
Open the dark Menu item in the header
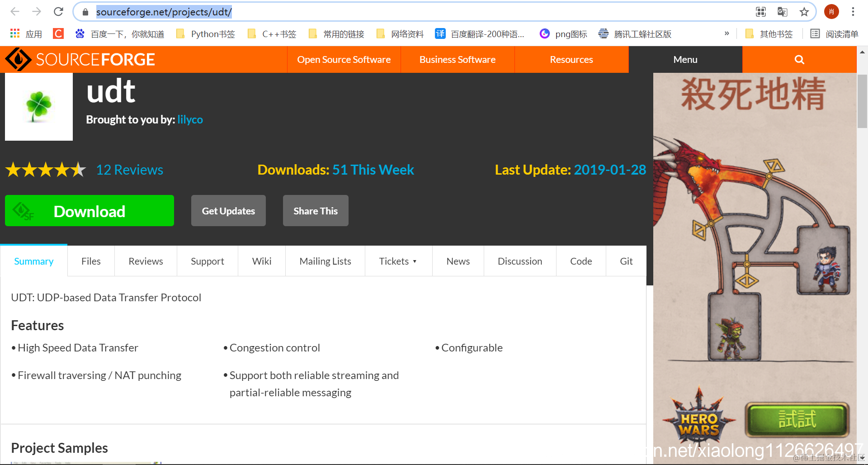685,60
